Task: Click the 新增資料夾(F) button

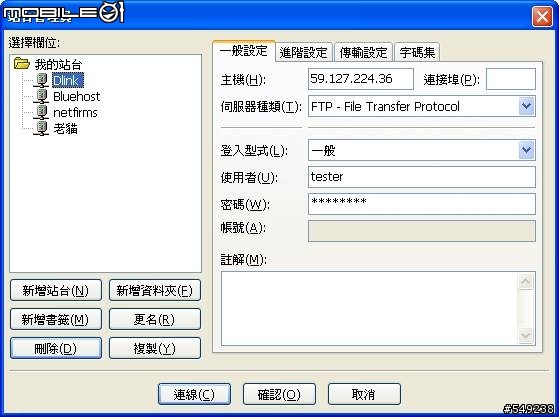Action: pyautogui.click(x=155, y=290)
